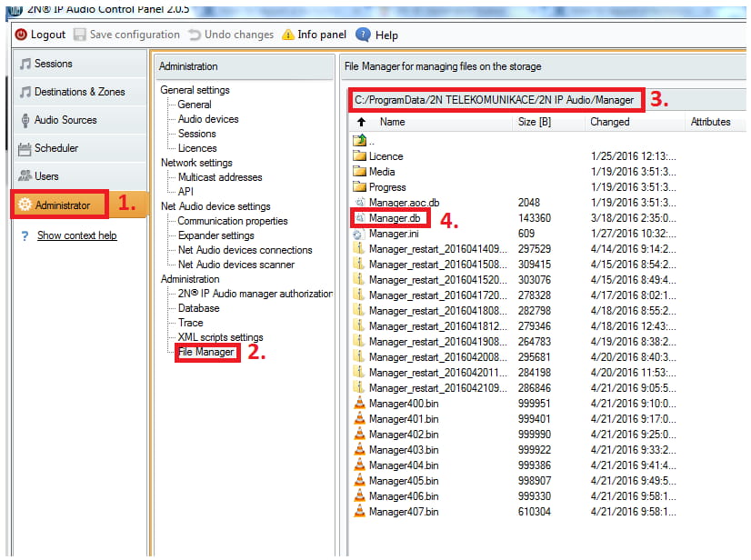Open the Info panel warning icon
This screenshot has height=560, width=751.
288,35
